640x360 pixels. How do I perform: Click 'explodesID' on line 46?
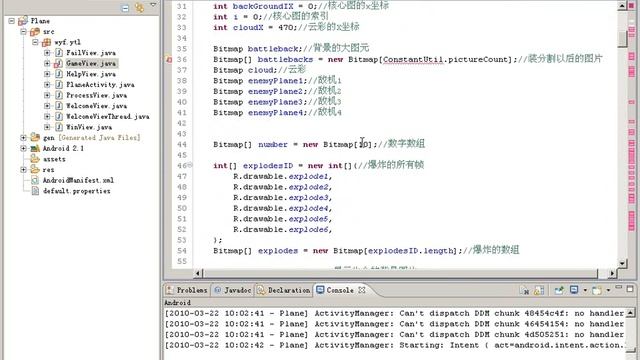coord(268,166)
